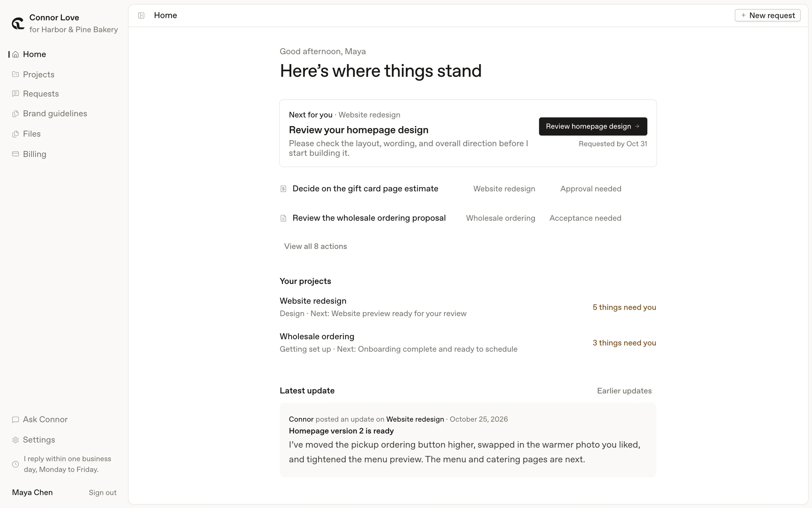
Task: Click the Settings gear icon
Action: coord(16,440)
